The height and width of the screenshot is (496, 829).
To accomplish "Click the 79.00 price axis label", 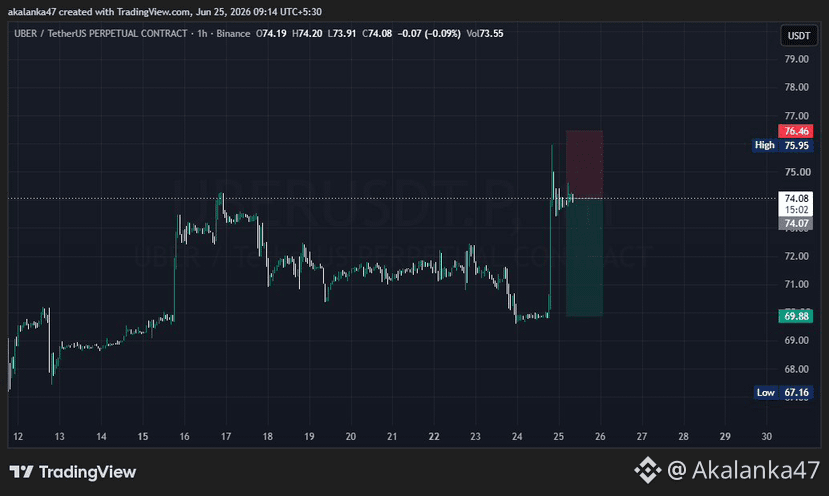I will tap(796, 59).
